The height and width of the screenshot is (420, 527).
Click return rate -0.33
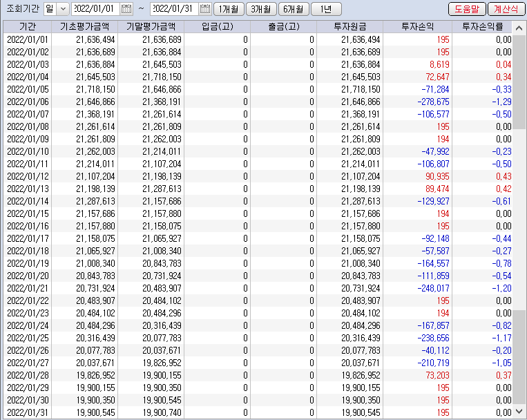tap(501, 89)
